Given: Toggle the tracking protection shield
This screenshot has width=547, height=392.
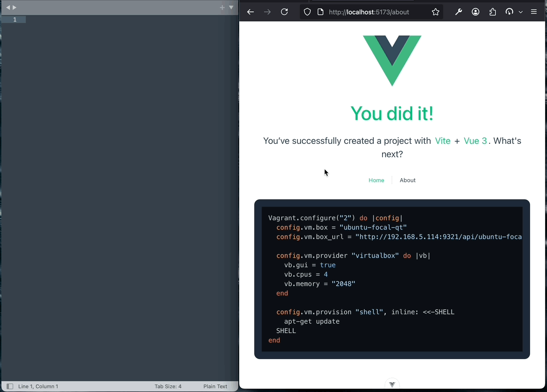Looking at the screenshot, I should pyautogui.click(x=307, y=12).
